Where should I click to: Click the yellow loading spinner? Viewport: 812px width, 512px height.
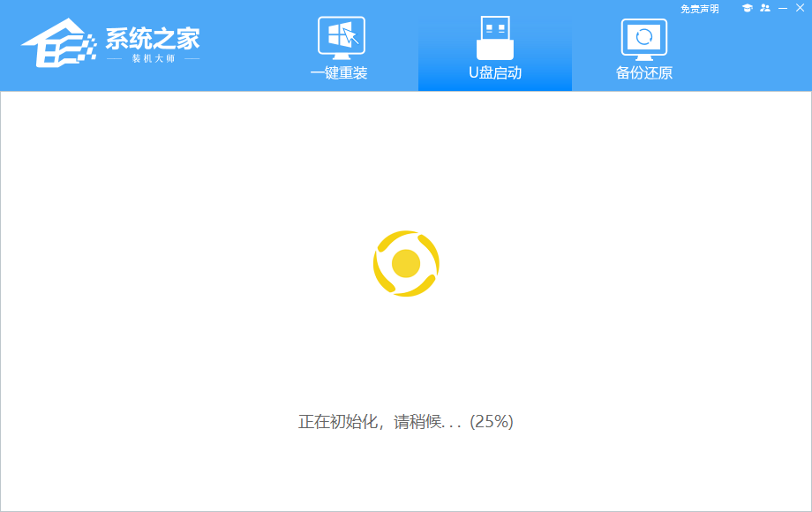(x=406, y=263)
